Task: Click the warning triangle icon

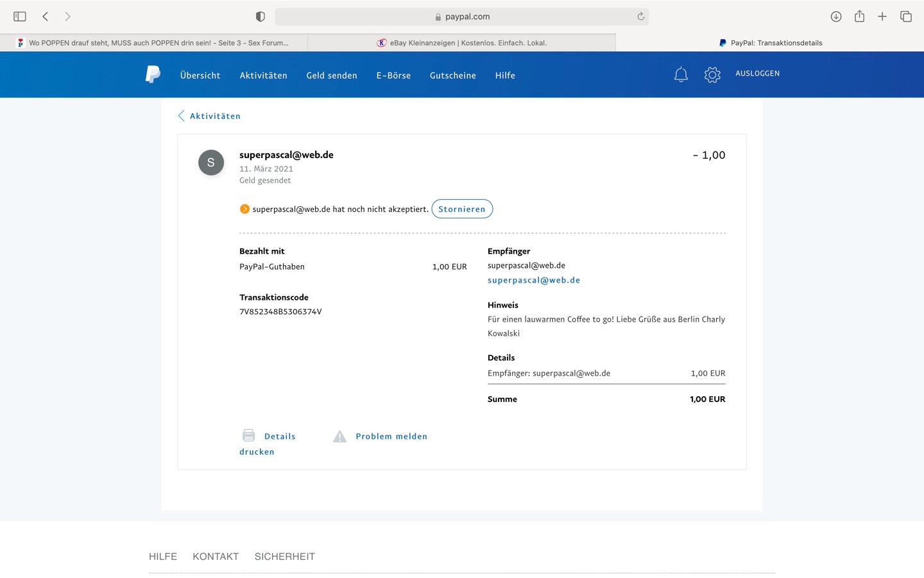Action: point(339,437)
